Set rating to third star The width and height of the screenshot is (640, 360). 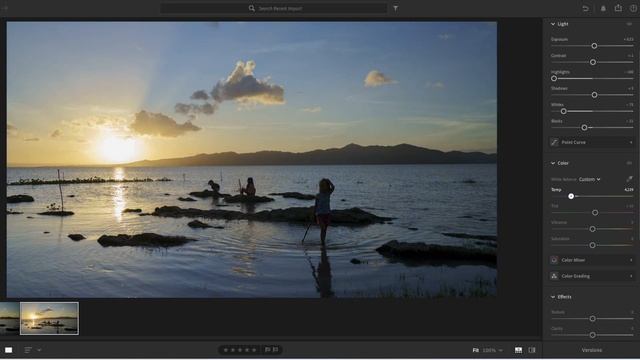click(240, 350)
